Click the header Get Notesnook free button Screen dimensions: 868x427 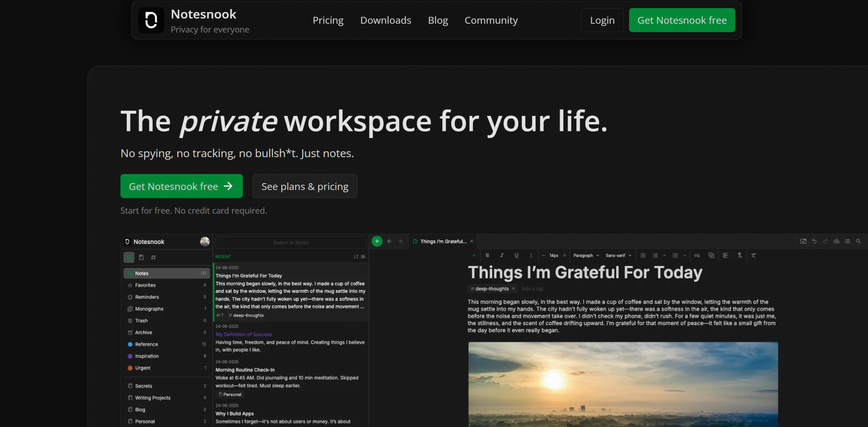click(682, 20)
